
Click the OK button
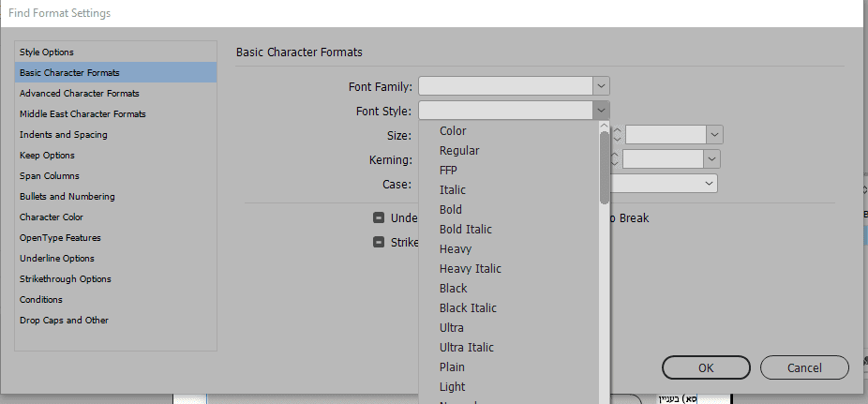(706, 367)
